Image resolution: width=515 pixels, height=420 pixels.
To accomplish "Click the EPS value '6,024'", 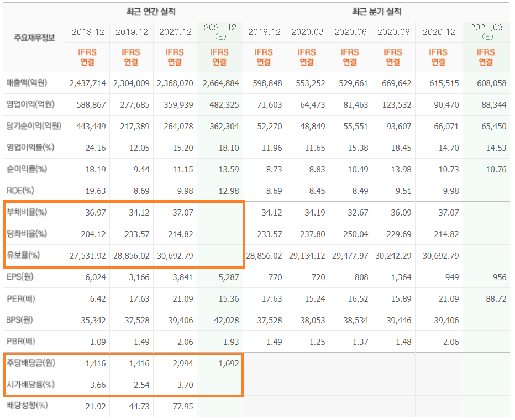I will coord(96,277).
